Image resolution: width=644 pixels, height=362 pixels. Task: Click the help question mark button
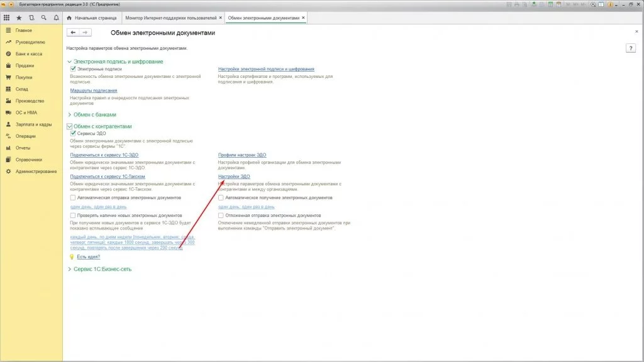[x=631, y=48]
